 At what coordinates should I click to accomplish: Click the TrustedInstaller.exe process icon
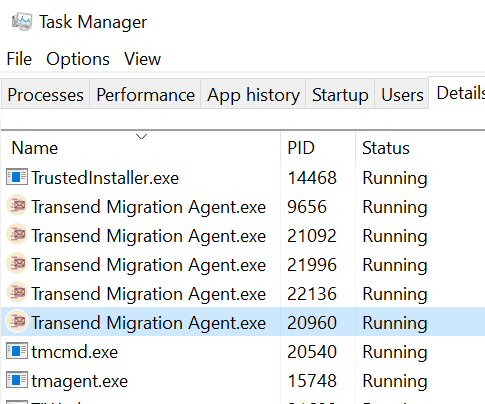tap(17, 177)
